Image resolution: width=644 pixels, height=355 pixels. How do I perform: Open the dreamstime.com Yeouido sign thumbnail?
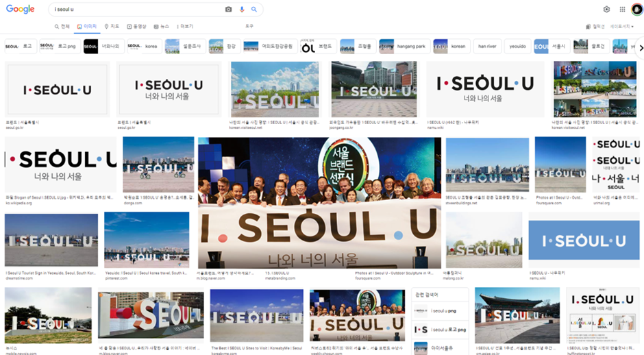point(51,240)
